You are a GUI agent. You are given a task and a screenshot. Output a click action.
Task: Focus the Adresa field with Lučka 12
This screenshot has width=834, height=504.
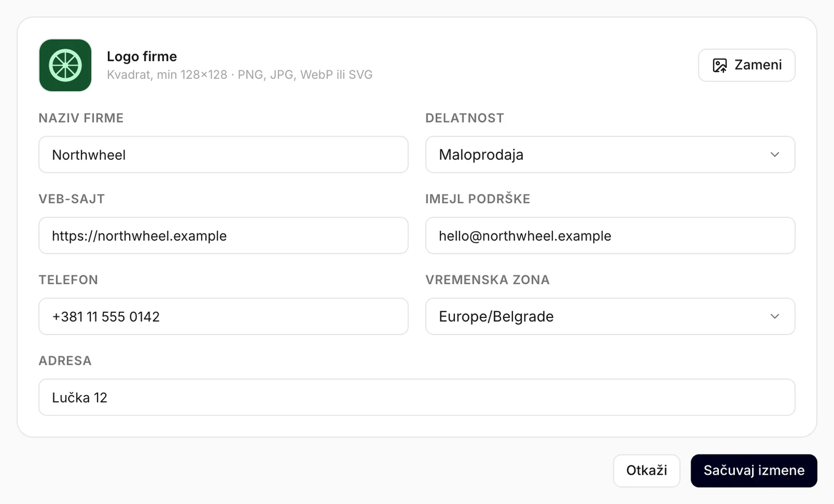pyautogui.click(x=416, y=397)
